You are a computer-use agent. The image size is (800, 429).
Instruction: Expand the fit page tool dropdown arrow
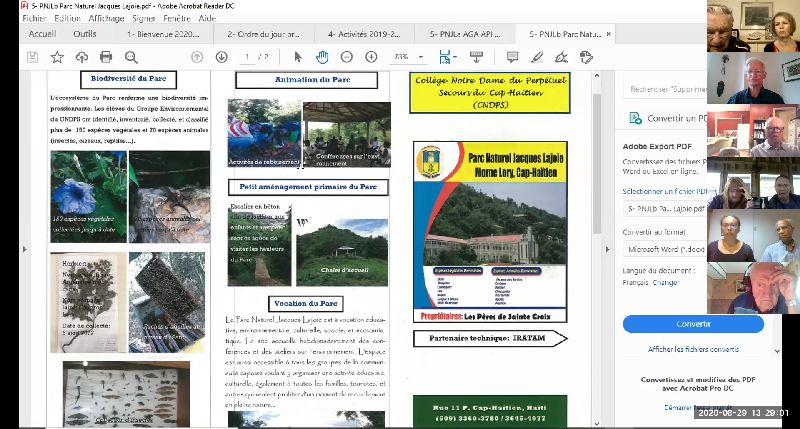454,57
